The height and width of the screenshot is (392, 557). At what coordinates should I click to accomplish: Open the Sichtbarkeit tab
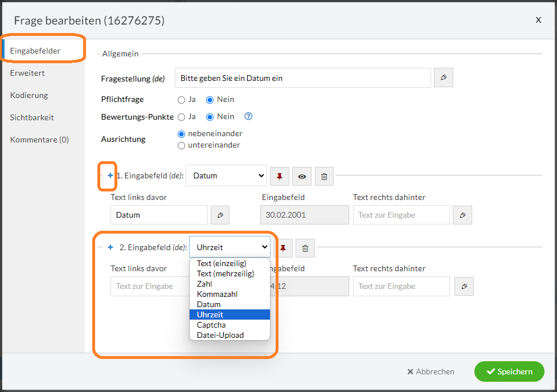32,117
